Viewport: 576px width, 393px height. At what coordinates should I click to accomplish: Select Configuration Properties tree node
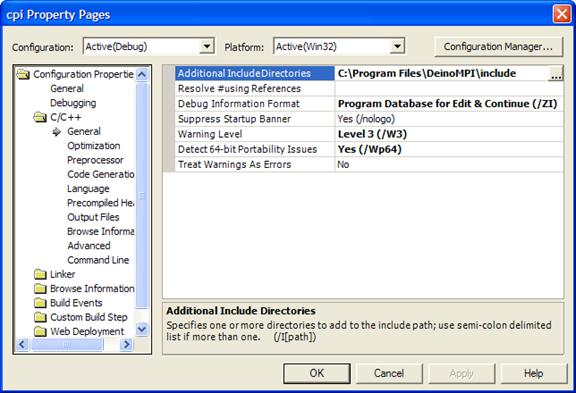83,75
